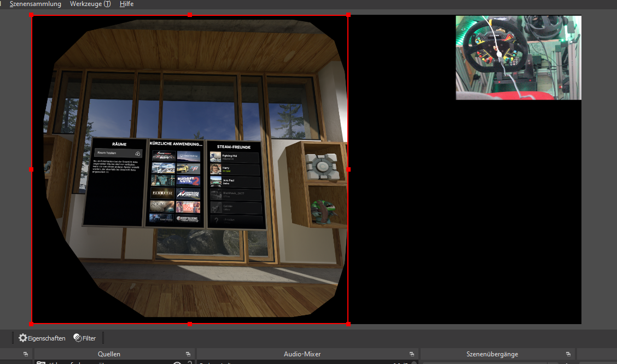Select the Budget Cuts 2 thumbnail
617x364 pixels.
click(x=188, y=181)
